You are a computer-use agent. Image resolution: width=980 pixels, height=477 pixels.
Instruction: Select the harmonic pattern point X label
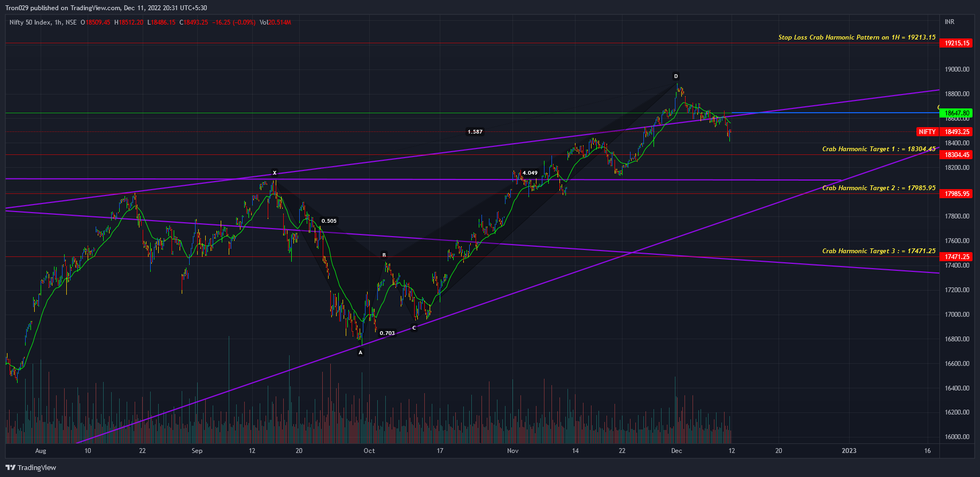[x=275, y=173]
